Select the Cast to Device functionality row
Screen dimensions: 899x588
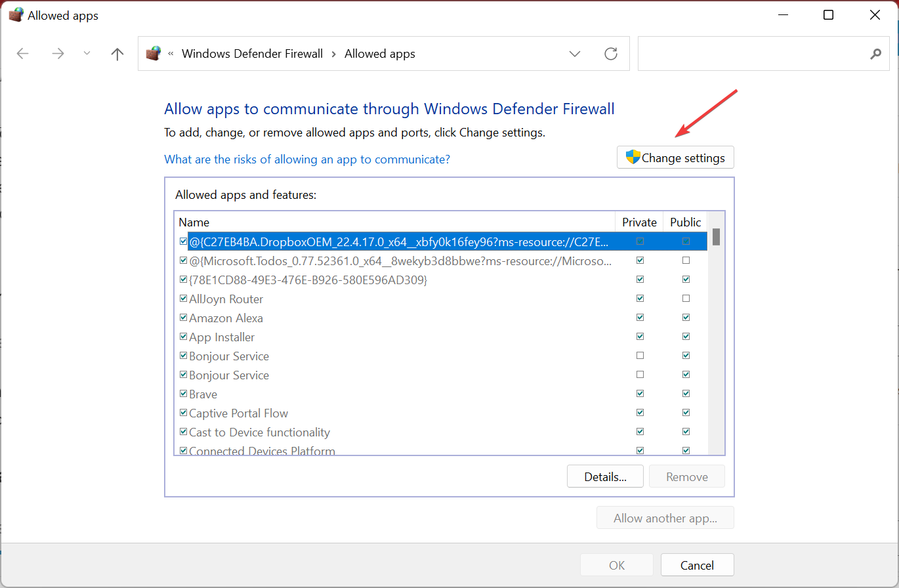[x=441, y=432]
